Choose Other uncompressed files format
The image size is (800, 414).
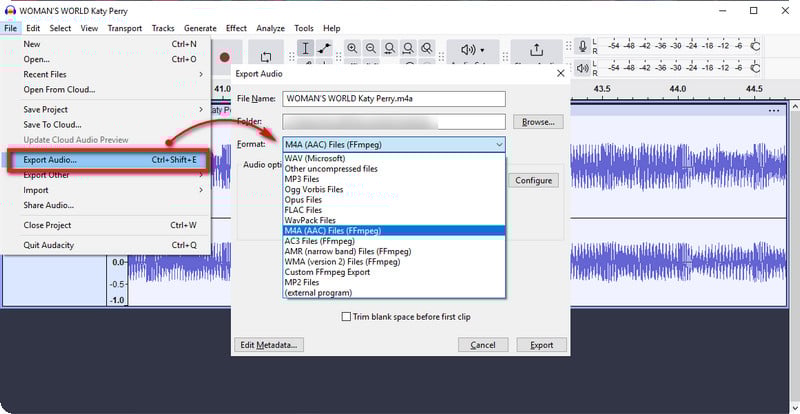click(x=394, y=168)
